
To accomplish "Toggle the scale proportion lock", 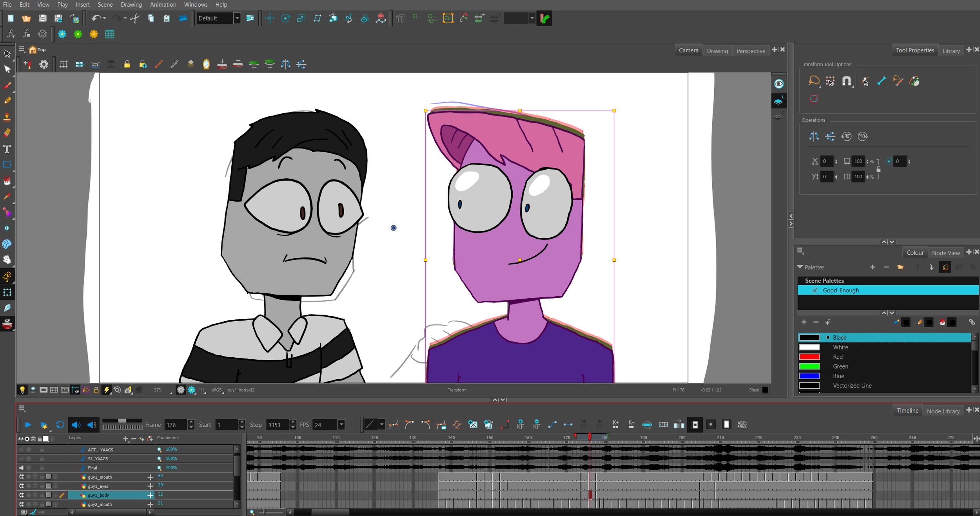I will point(878,169).
